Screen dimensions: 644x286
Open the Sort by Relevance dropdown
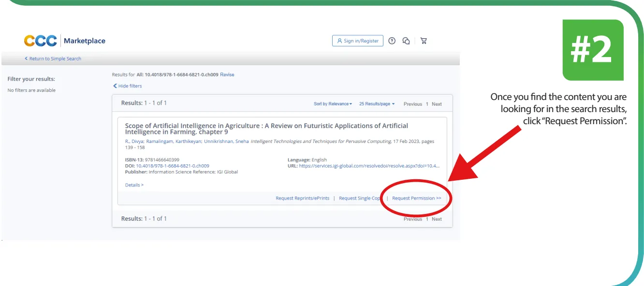[333, 104]
